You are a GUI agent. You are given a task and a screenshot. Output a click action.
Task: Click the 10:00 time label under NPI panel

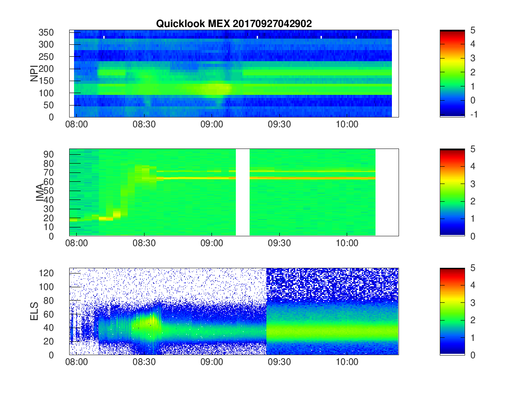tap(347, 125)
